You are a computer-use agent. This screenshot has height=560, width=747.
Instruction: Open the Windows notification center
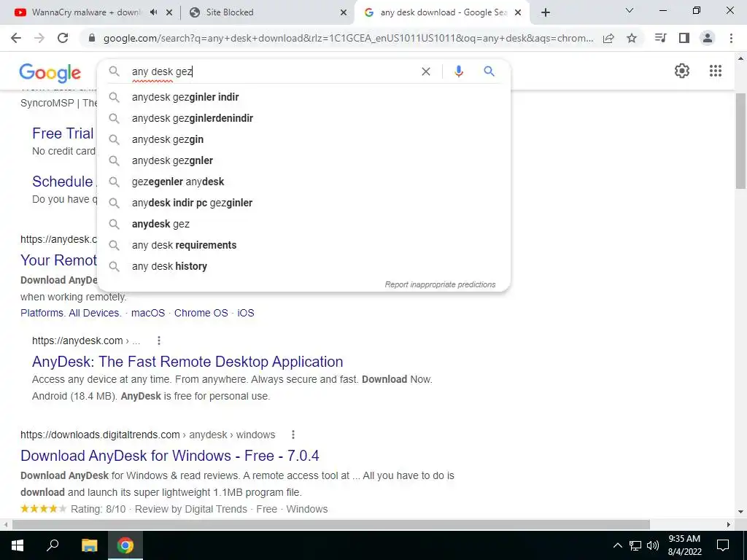(x=723, y=545)
